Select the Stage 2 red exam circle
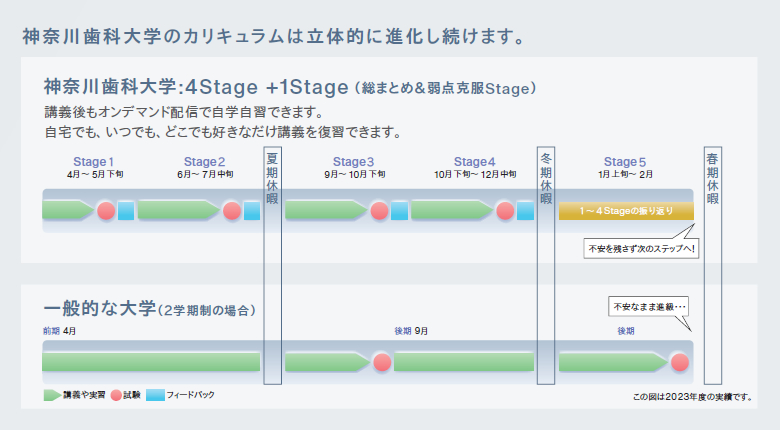Image resolution: width=780 pixels, height=430 pixels. (x=232, y=211)
